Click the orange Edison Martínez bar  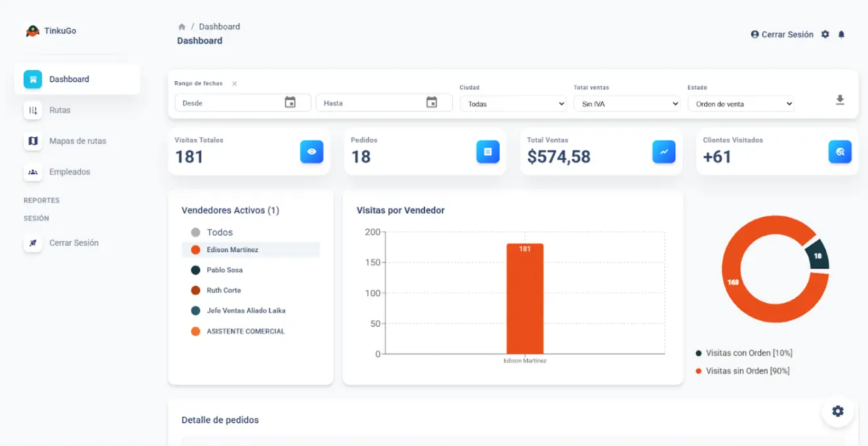(x=524, y=301)
